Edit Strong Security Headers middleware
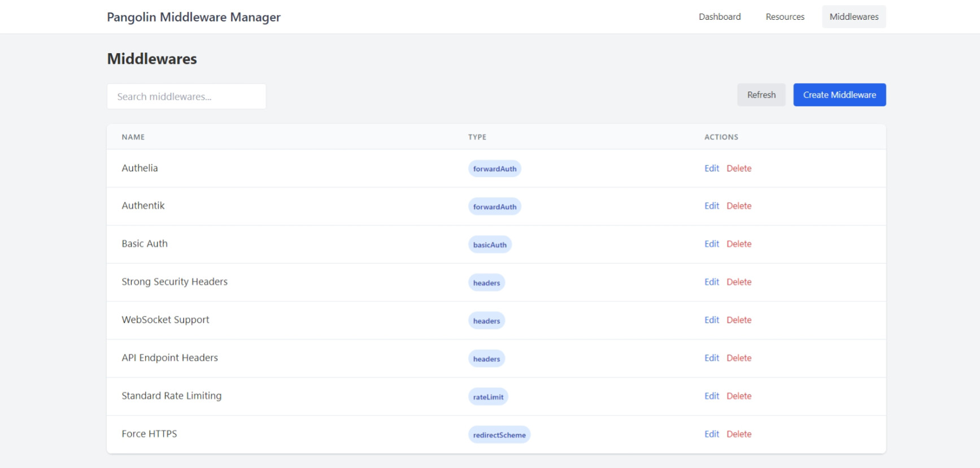This screenshot has height=468, width=980. tap(712, 282)
